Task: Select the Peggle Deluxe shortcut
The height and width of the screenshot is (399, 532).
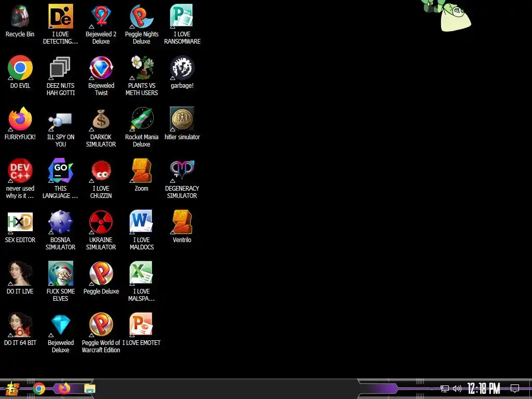Action: 101,273
